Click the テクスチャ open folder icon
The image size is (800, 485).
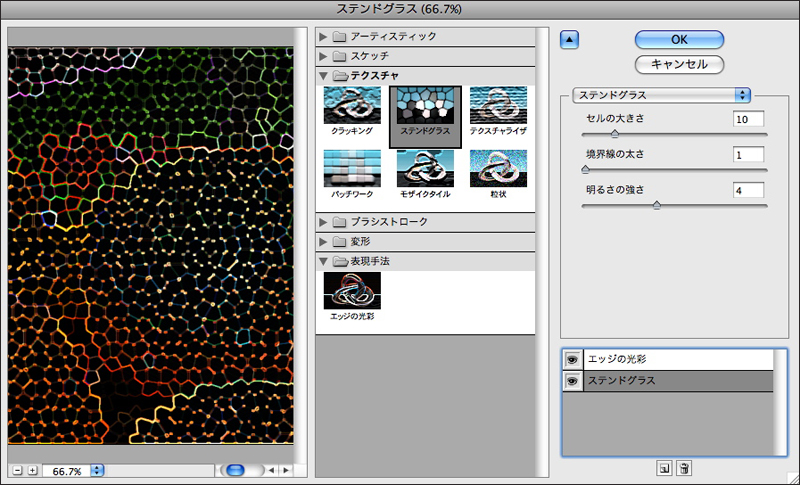[x=340, y=76]
